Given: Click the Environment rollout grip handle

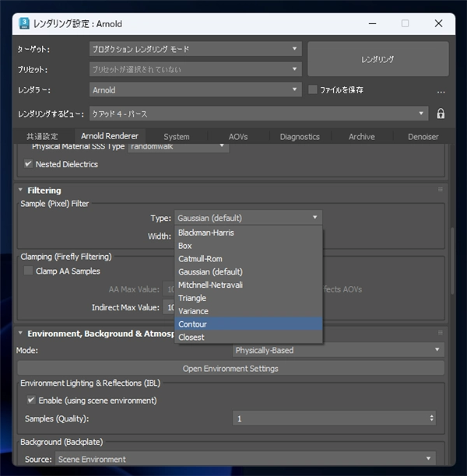Looking at the screenshot, I should click(x=440, y=333).
